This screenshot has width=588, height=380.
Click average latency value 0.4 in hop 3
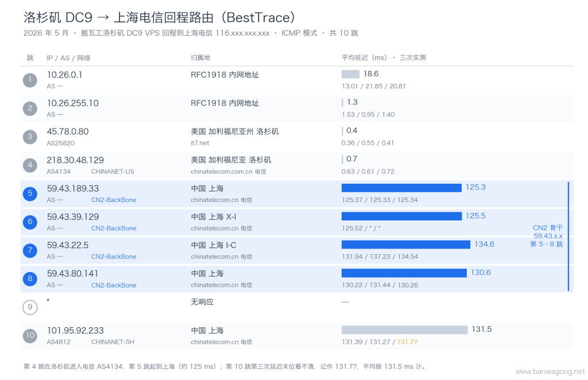click(352, 131)
